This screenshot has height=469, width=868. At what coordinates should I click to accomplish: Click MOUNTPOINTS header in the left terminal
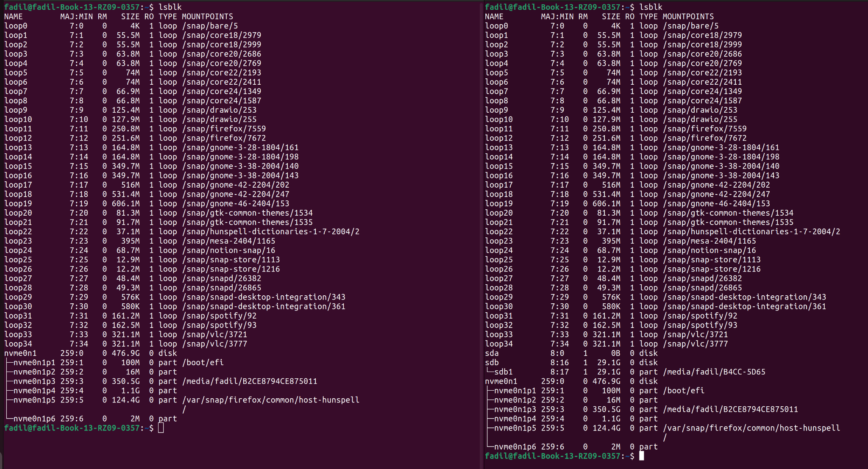pyautogui.click(x=208, y=17)
